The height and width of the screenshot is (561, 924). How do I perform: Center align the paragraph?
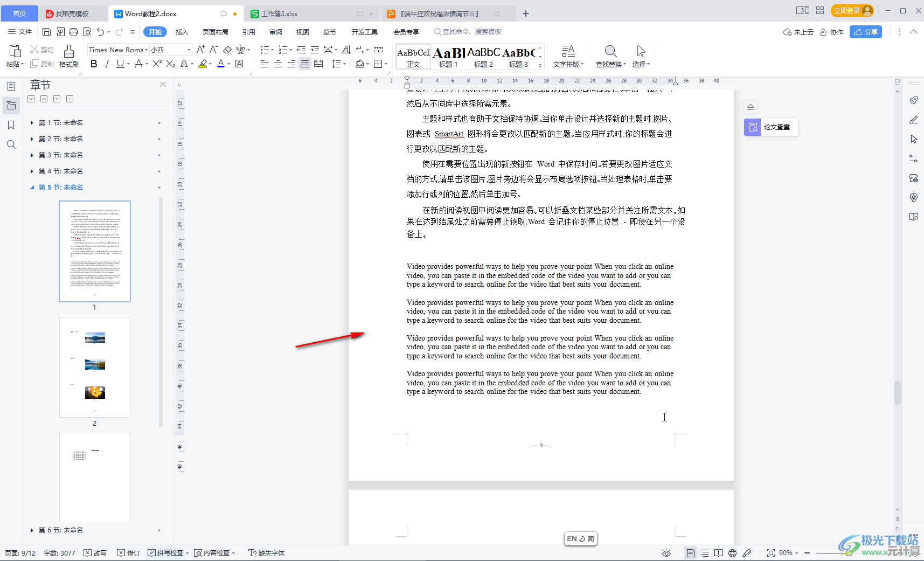[278, 64]
